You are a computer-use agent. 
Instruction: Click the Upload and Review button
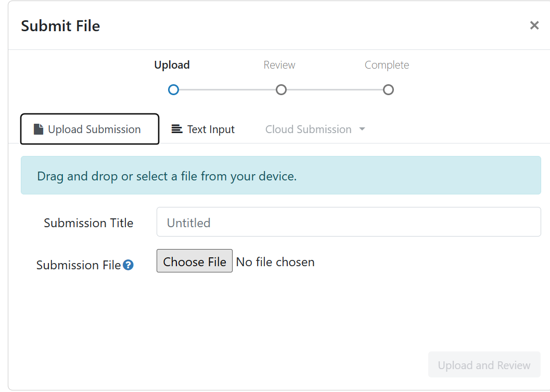(x=484, y=365)
